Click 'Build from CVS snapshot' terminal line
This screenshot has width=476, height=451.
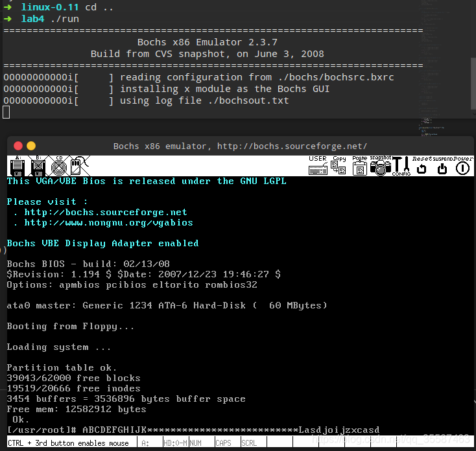(208, 54)
